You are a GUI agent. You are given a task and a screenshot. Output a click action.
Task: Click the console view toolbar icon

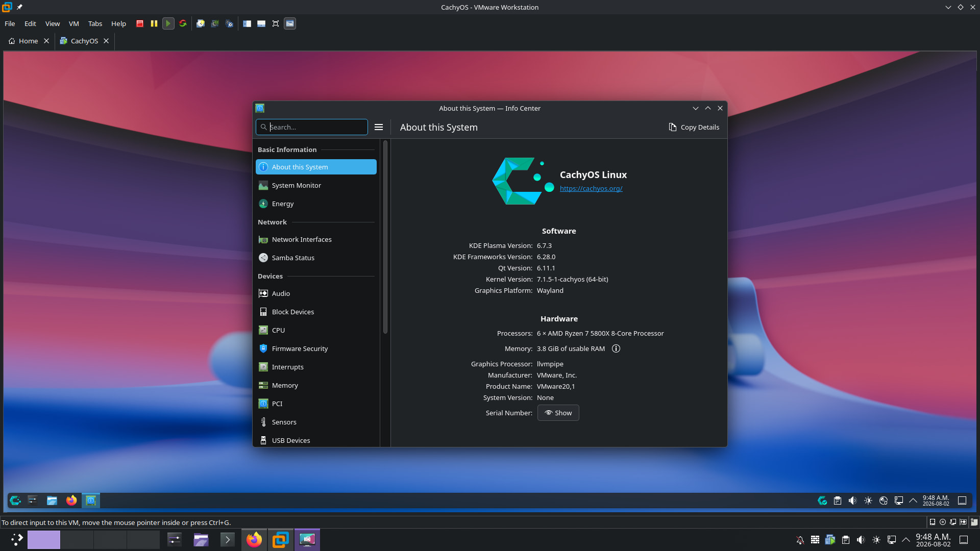pyautogui.click(x=290, y=23)
